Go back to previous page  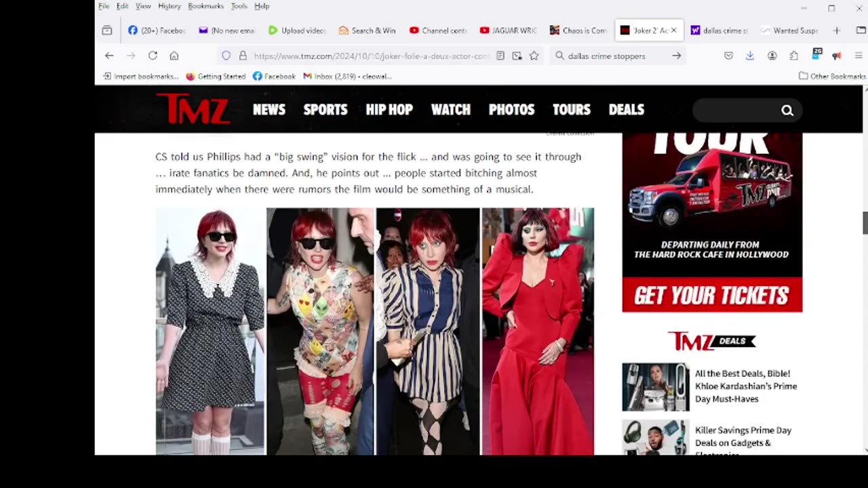point(109,56)
